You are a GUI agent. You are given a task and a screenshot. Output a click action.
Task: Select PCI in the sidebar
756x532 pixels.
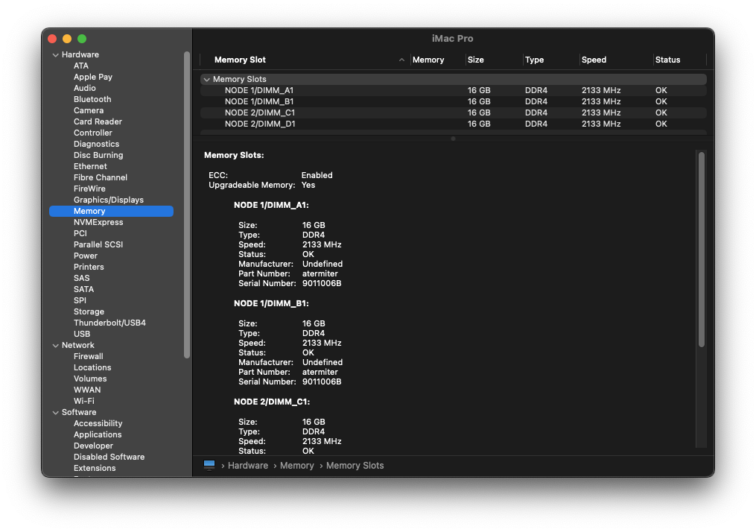pos(80,233)
